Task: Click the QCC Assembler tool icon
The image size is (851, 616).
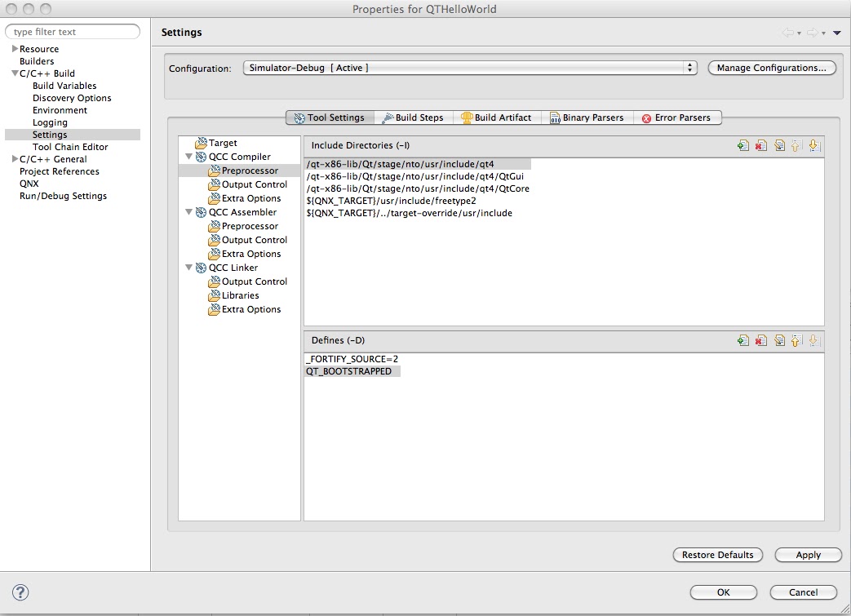Action: click(201, 212)
